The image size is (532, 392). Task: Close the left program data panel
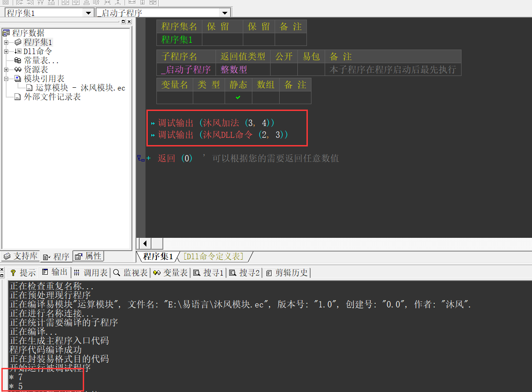pos(129,21)
